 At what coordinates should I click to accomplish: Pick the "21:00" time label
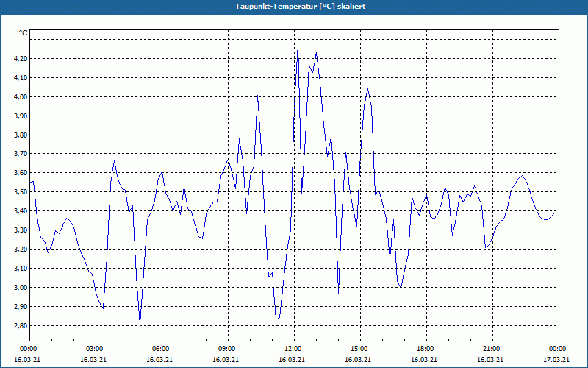pyautogui.click(x=492, y=349)
